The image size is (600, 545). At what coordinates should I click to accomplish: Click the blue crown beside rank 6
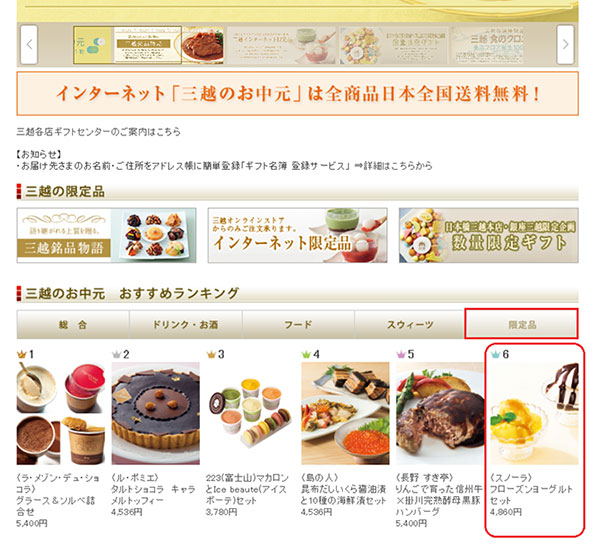click(496, 354)
